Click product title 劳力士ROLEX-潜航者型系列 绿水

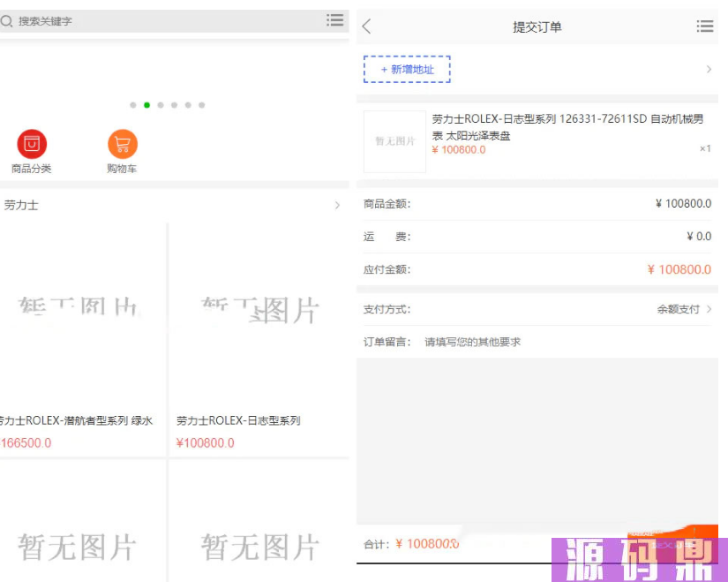pyautogui.click(x=76, y=420)
